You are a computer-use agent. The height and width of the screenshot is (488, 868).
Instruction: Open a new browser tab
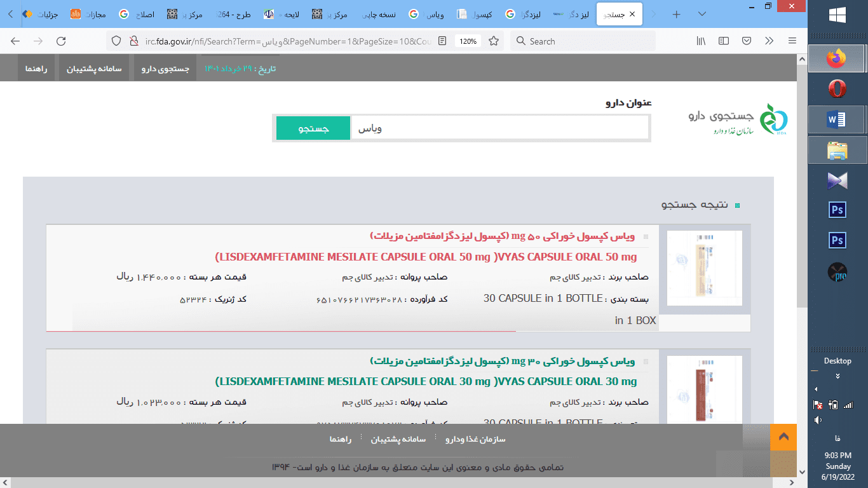click(676, 14)
